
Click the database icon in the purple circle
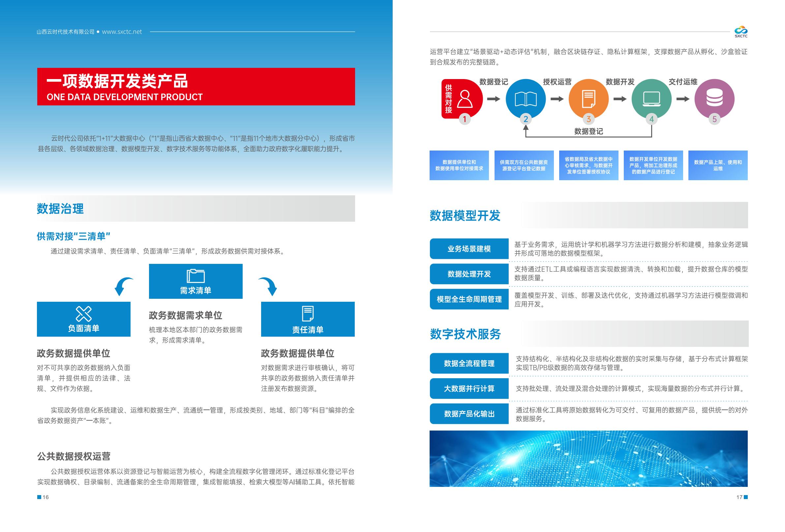click(x=714, y=98)
